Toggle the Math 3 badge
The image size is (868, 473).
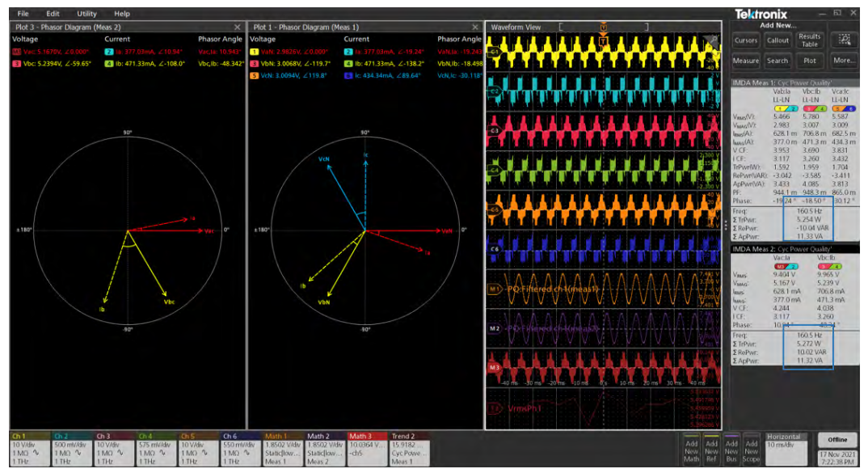click(366, 449)
